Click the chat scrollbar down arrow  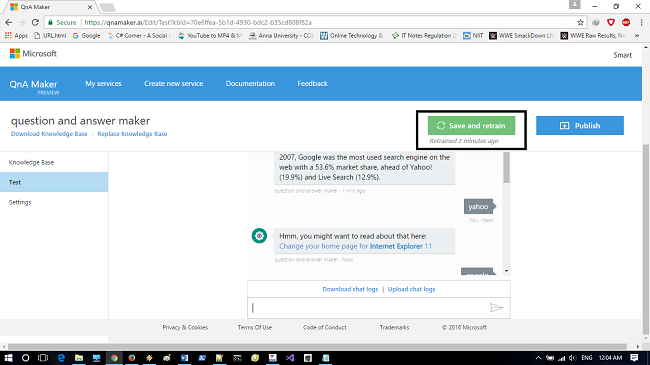pos(506,271)
